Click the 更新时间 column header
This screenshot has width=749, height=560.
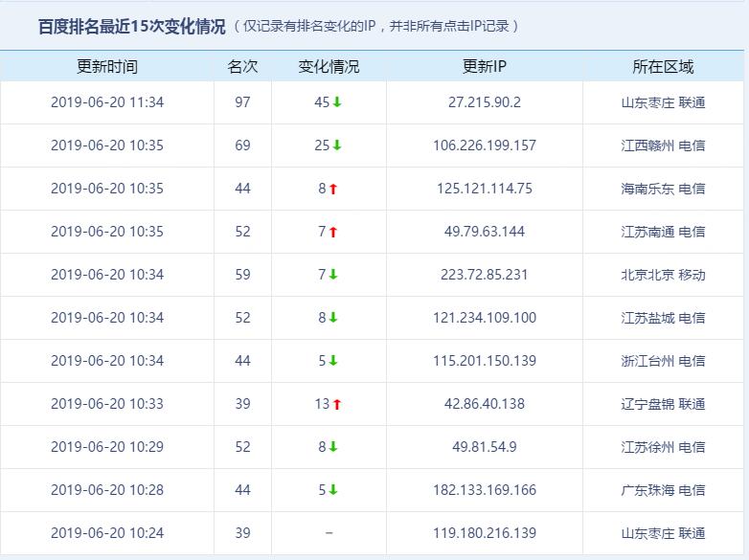pos(107,66)
